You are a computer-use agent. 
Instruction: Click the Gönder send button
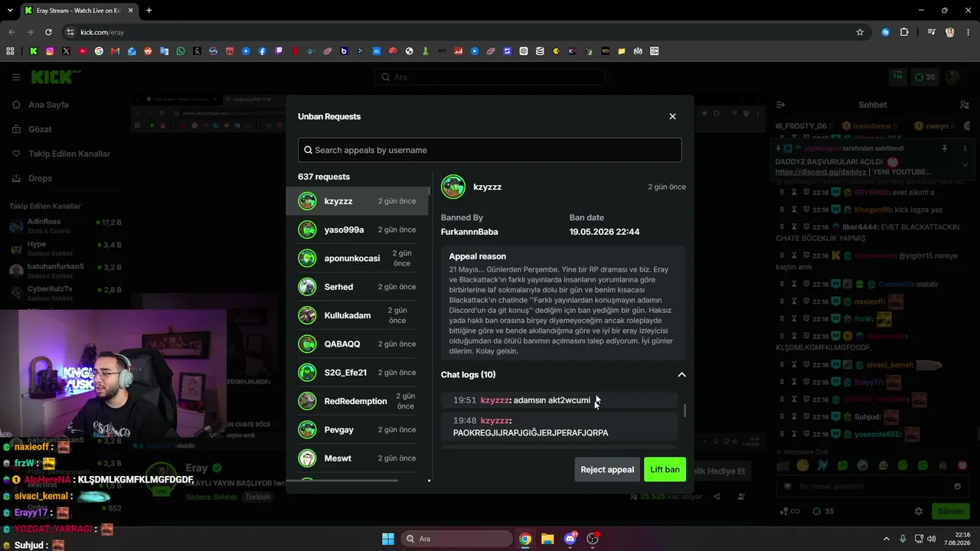951,511
